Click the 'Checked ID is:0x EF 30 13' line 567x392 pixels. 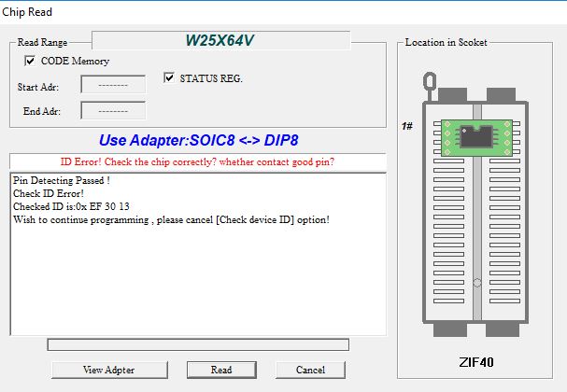tap(71, 206)
